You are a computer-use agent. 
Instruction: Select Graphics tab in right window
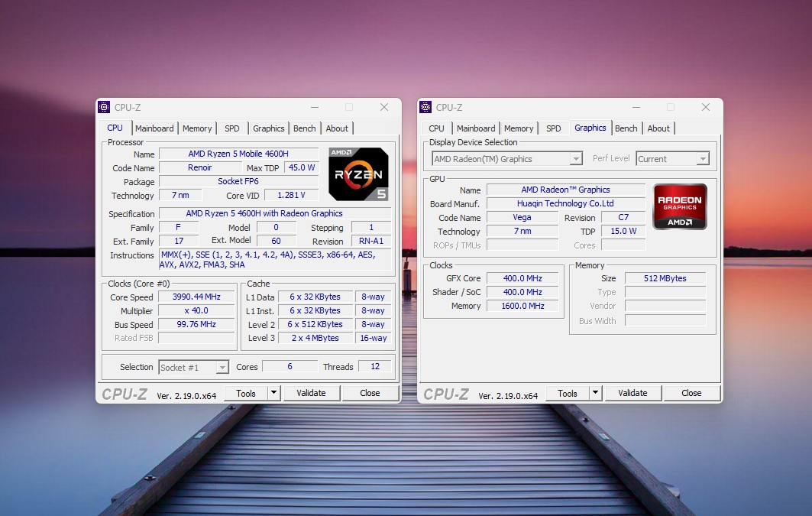(590, 128)
